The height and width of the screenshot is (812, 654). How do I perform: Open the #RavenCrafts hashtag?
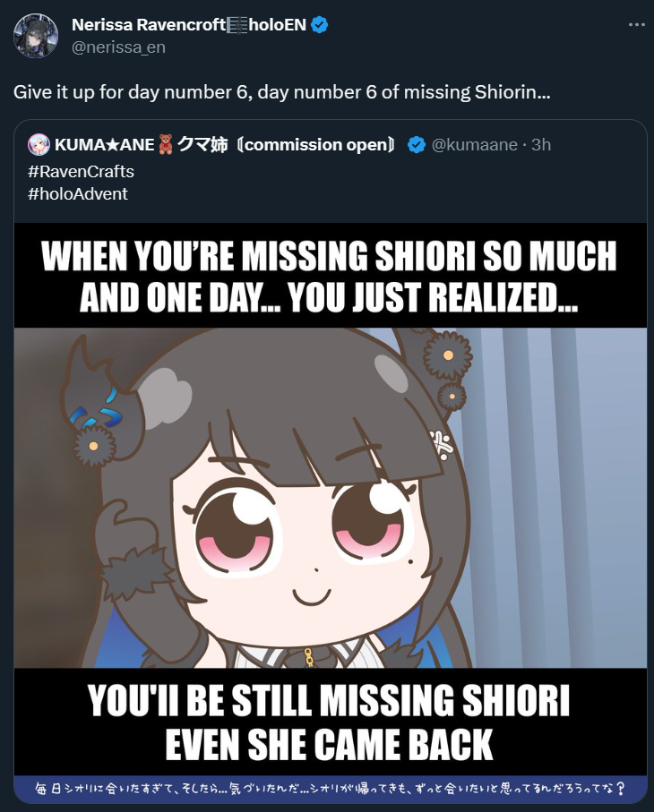click(81, 171)
